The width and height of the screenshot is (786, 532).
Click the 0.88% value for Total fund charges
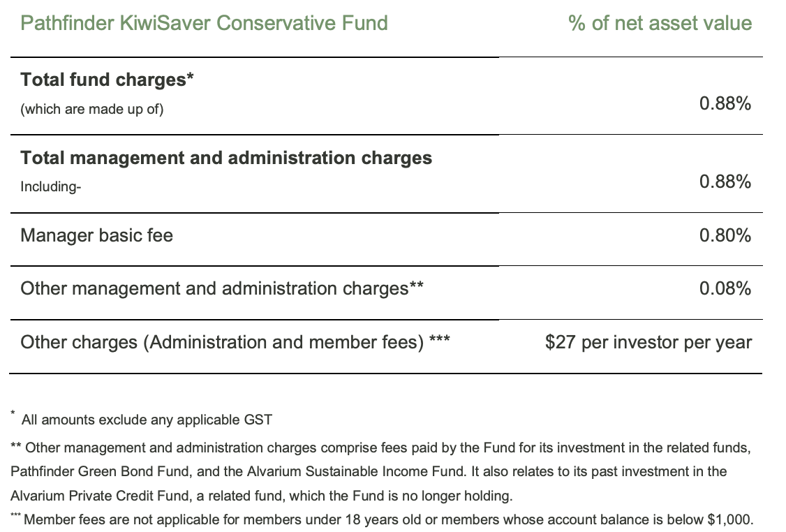click(725, 104)
